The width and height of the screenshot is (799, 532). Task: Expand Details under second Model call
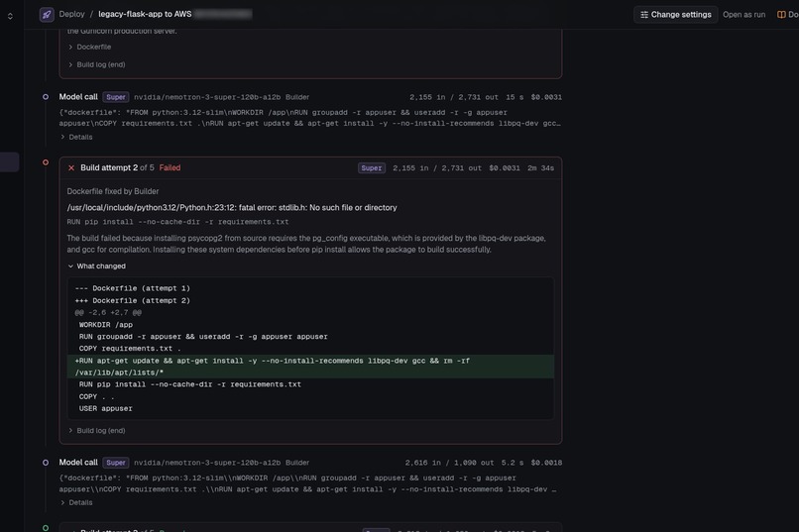pos(76,502)
